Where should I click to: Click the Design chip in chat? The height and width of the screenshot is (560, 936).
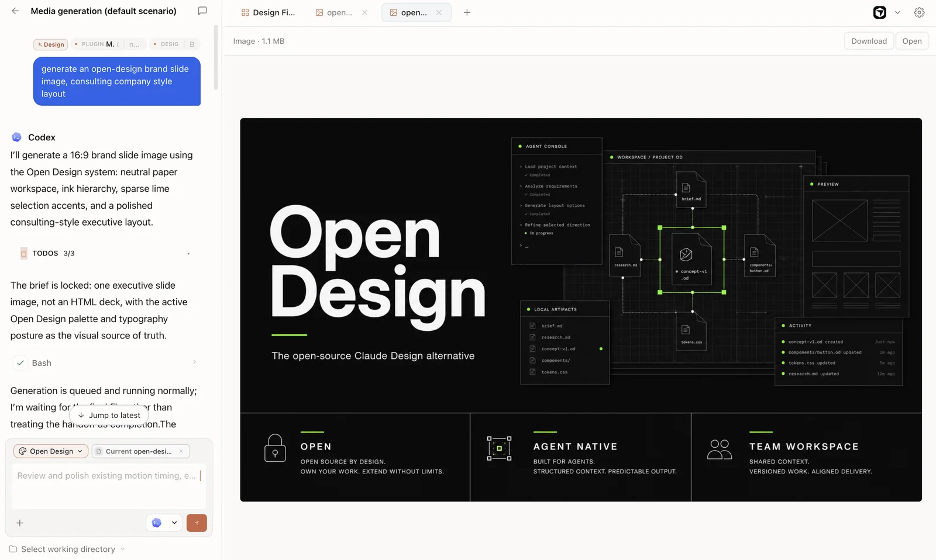click(51, 44)
